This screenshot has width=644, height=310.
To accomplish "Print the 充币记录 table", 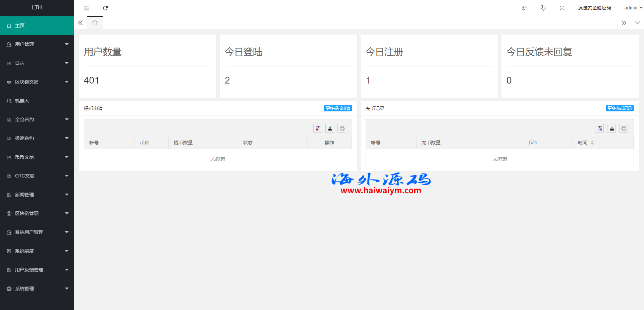I will click(624, 128).
